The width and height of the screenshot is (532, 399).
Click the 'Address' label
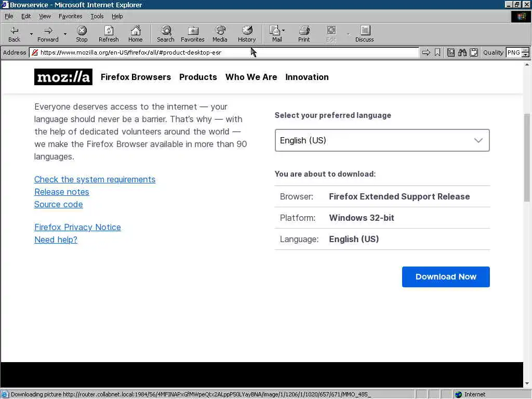click(x=15, y=52)
